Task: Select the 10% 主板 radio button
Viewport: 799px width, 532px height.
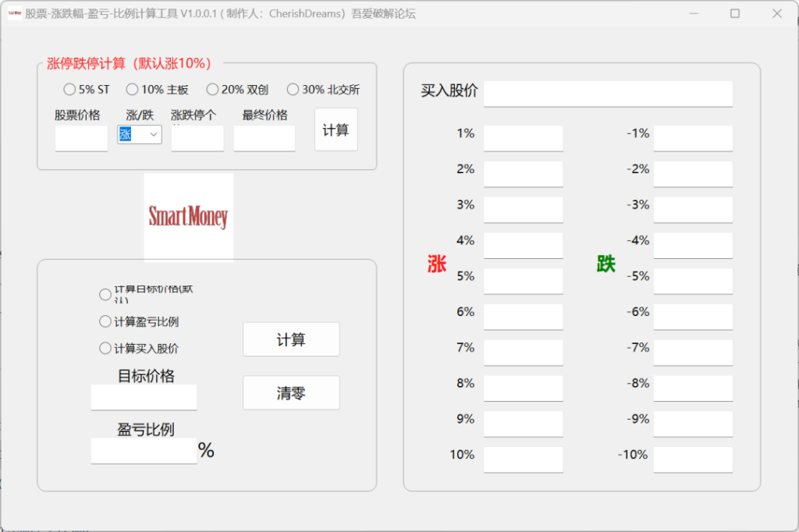Action: [132, 89]
